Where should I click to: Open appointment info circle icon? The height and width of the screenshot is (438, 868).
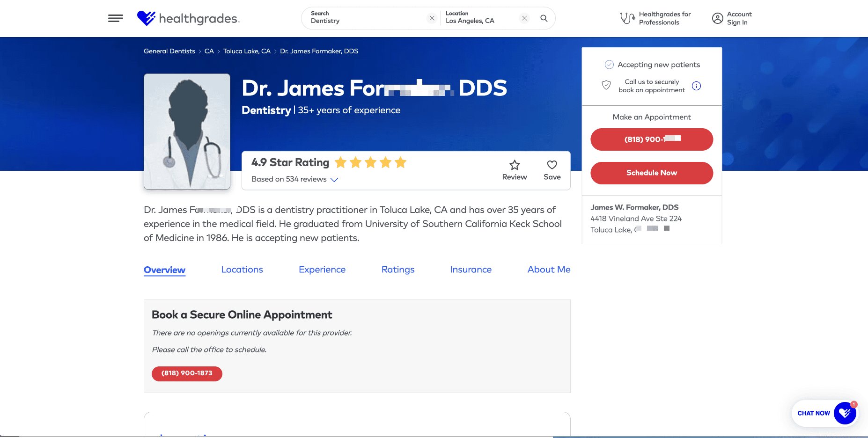click(697, 86)
